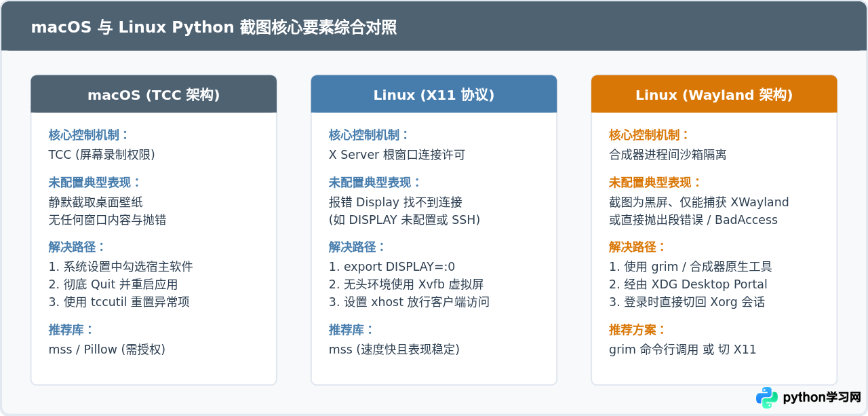Click "未配置典型表现：" label in macOS card
This screenshot has width=868, height=416.
[x=96, y=182]
